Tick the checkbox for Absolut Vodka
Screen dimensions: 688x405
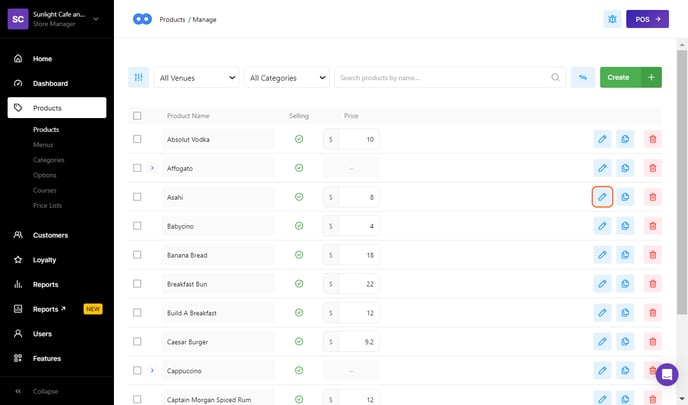[137, 139]
